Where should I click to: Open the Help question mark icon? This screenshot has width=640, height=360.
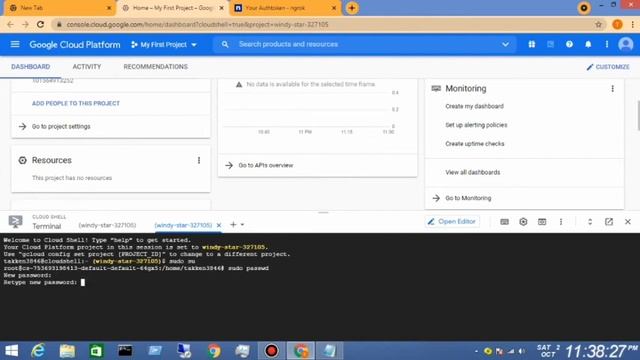click(x=569, y=44)
